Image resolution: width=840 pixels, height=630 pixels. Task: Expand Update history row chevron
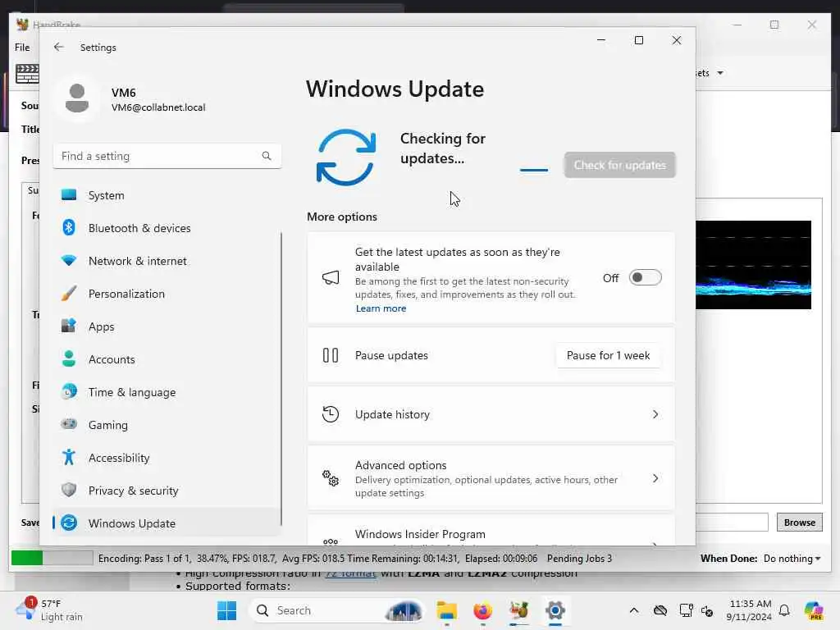[655, 414]
